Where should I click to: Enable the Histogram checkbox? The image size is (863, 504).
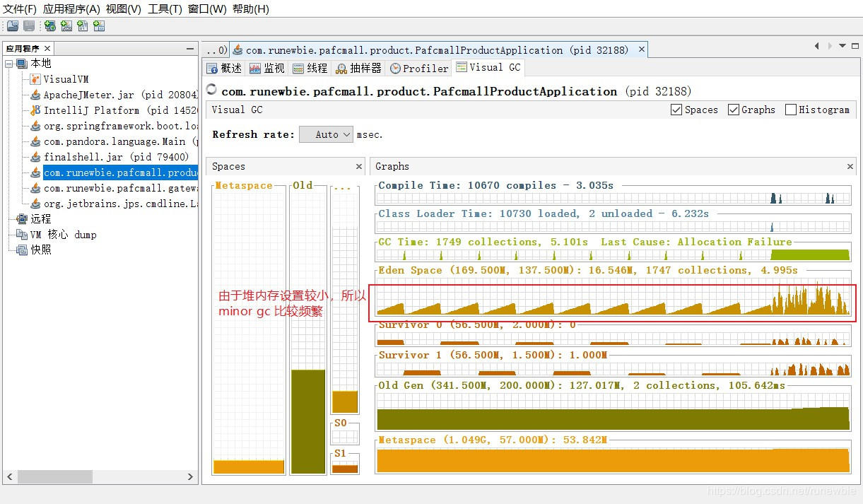pos(791,110)
